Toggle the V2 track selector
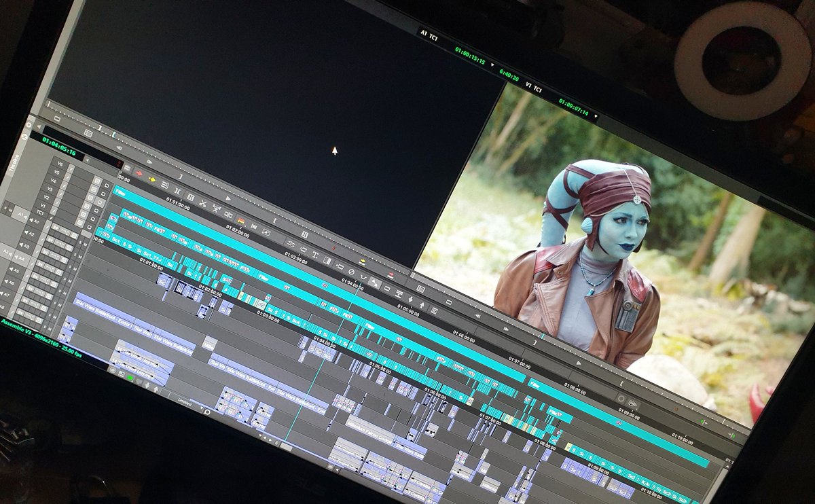This screenshot has width=815, height=504. pyautogui.click(x=46, y=197)
